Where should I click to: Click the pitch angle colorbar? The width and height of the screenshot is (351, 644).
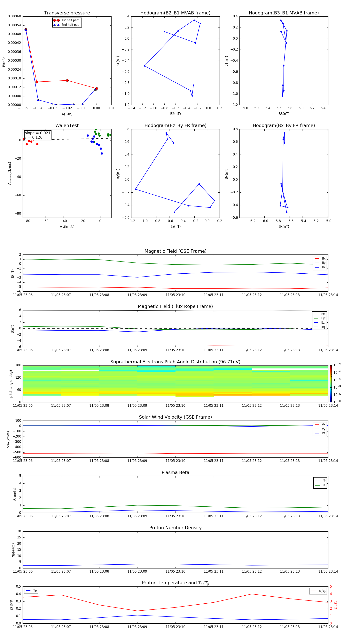tap(331, 384)
